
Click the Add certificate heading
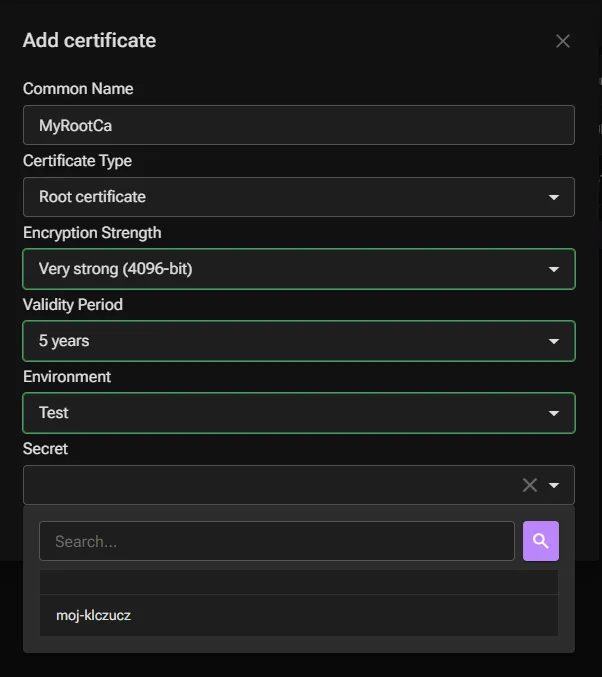coord(89,41)
